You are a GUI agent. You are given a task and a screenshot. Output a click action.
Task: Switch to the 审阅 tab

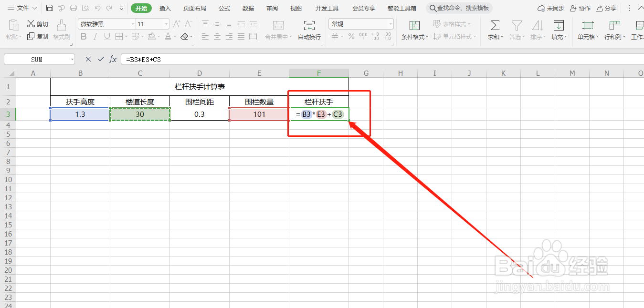272,8
